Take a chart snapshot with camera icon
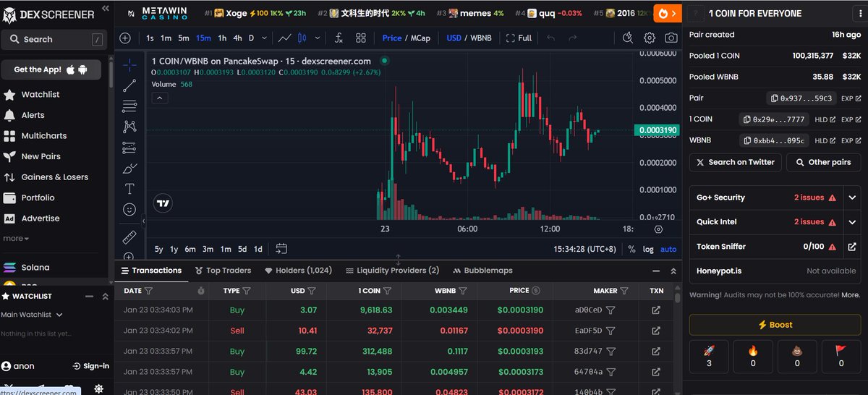 pos(671,38)
